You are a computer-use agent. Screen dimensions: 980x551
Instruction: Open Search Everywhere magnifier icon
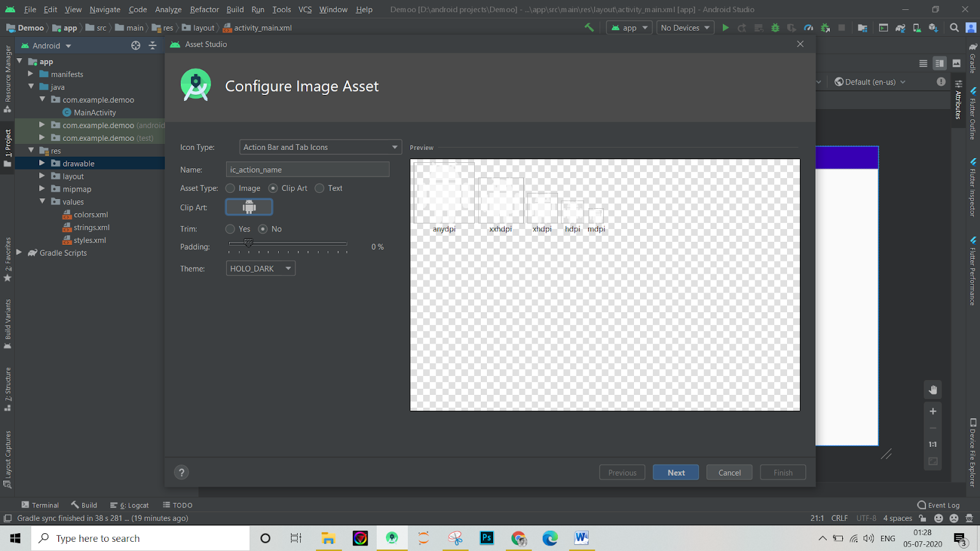click(x=954, y=28)
